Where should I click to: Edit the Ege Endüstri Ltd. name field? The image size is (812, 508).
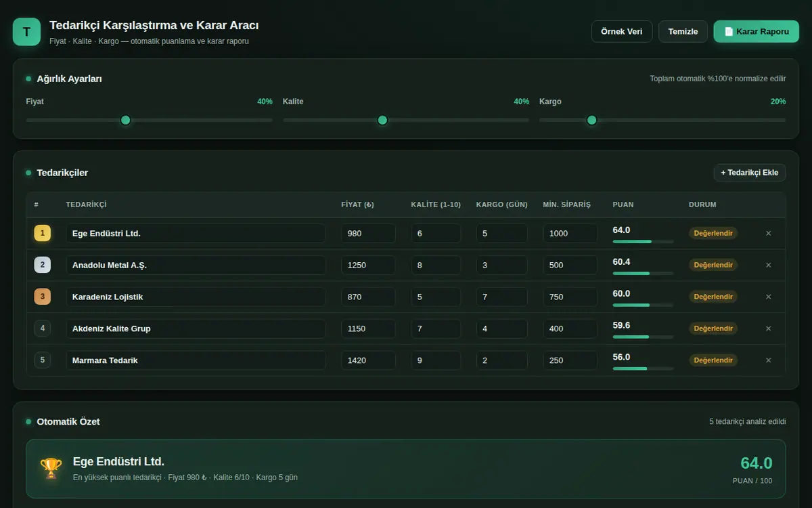point(196,233)
